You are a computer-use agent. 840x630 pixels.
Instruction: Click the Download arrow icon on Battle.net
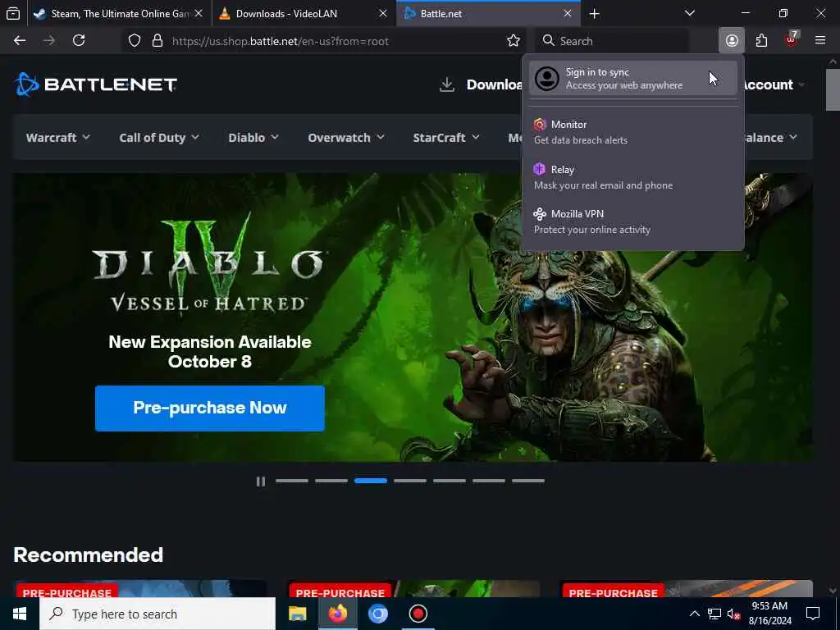[x=447, y=84]
